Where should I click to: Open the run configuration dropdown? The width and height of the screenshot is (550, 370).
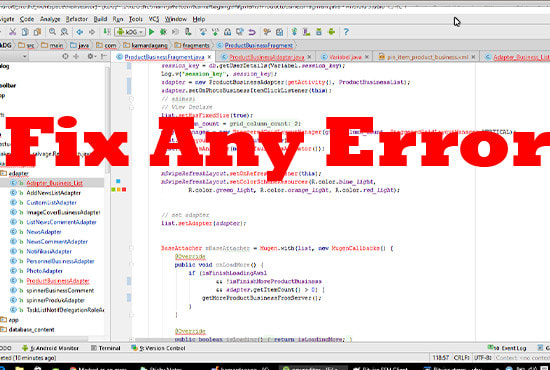[130, 32]
